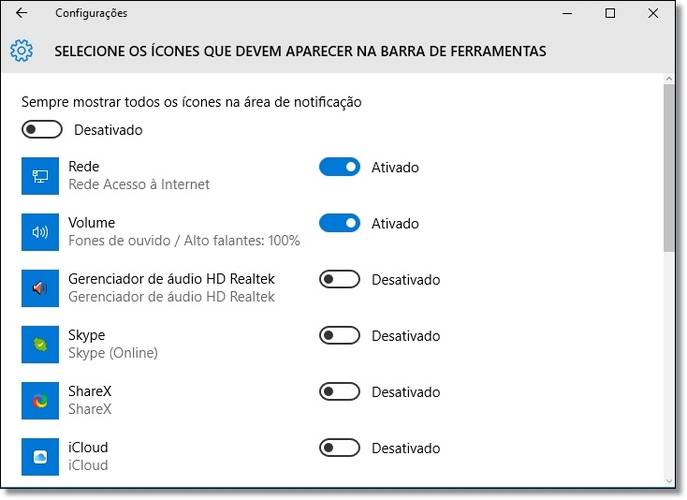Click the Volume speaker icon tile
Viewport: 687px width, 500px height.
40,232
